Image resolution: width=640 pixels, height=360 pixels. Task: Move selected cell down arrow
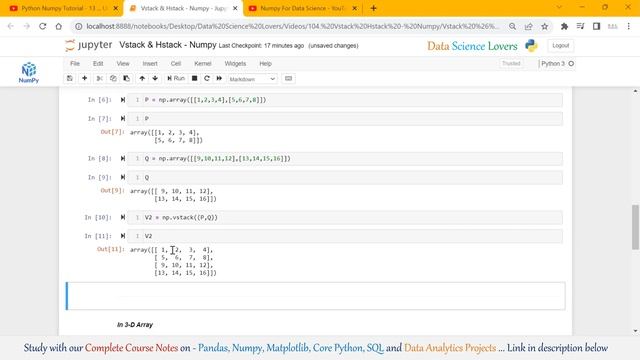point(155,78)
